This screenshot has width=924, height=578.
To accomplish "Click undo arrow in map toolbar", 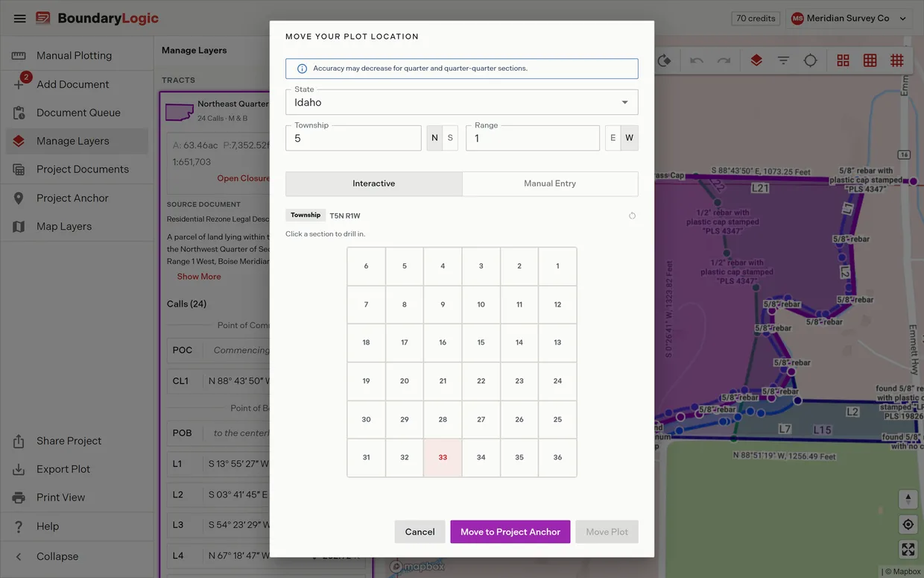I will pos(697,60).
